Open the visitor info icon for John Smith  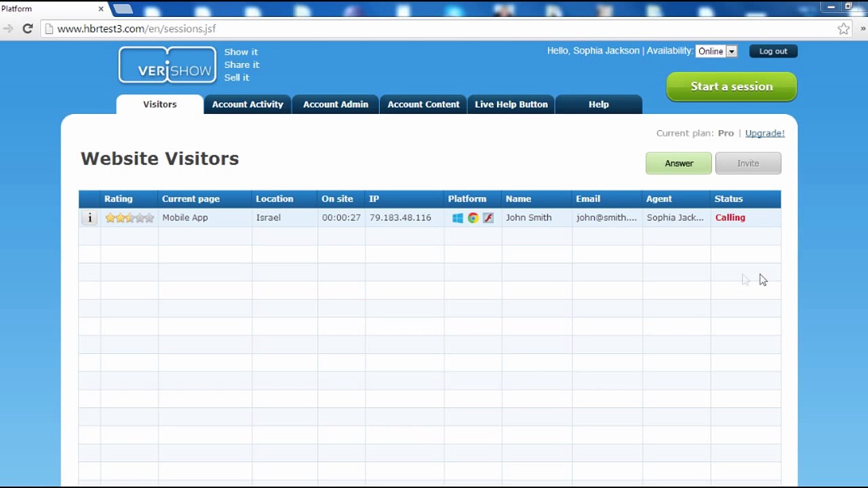90,218
